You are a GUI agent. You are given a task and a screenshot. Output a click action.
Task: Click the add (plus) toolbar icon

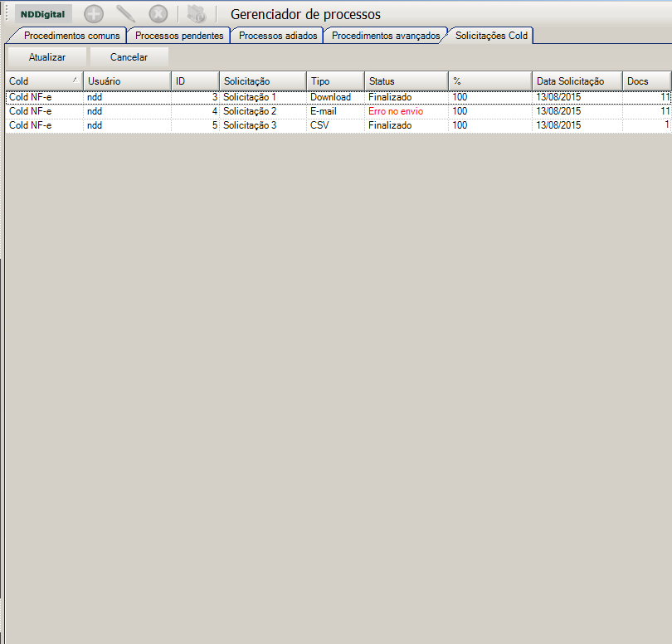[94, 14]
